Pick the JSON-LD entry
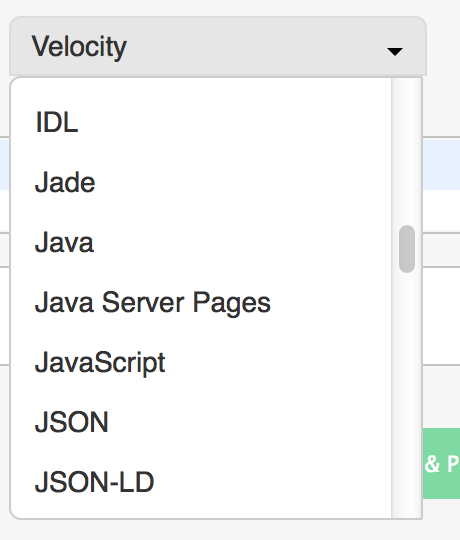 [201, 482]
